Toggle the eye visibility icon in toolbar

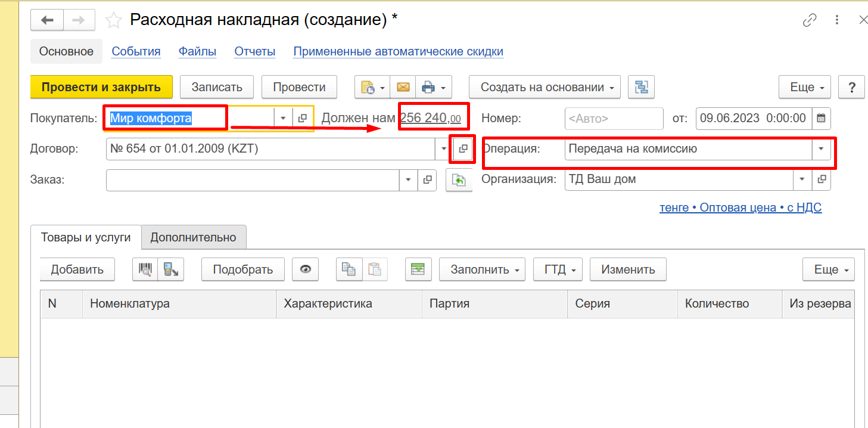[x=306, y=269]
